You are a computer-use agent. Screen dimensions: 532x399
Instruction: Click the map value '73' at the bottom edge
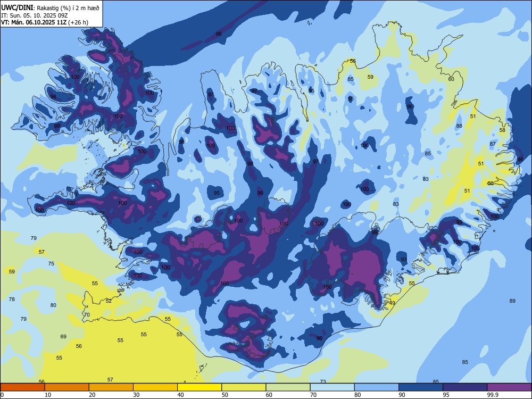click(323, 381)
